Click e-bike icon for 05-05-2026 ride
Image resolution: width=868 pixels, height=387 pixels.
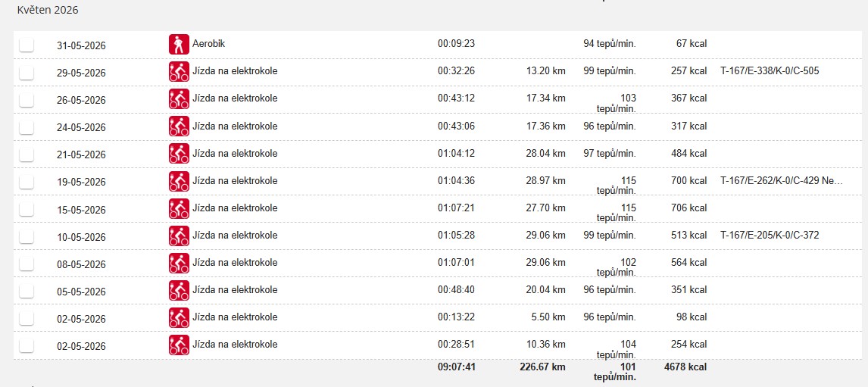pos(179,291)
